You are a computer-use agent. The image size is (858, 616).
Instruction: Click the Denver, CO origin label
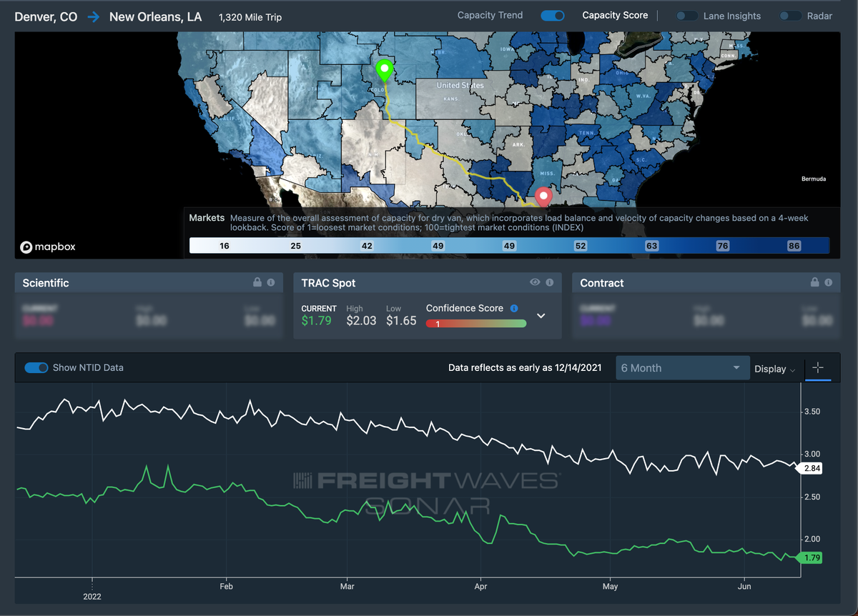click(46, 16)
